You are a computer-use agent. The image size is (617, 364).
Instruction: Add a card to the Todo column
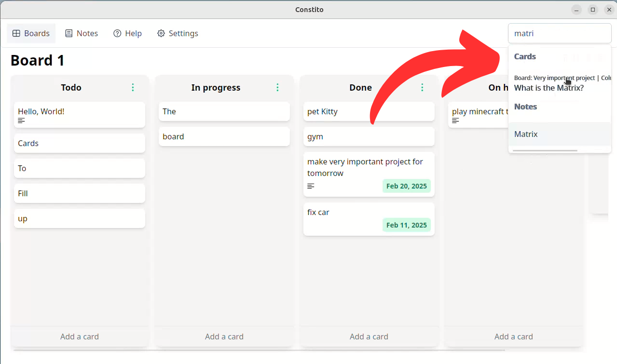[x=80, y=337]
